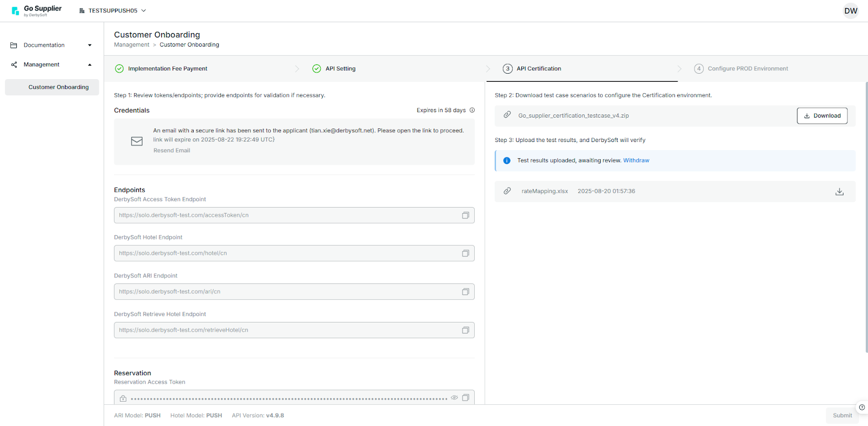This screenshot has height=426, width=868.
Task: Click the DerbySoft Hotel Endpoint field
Action: pyautogui.click(x=294, y=253)
